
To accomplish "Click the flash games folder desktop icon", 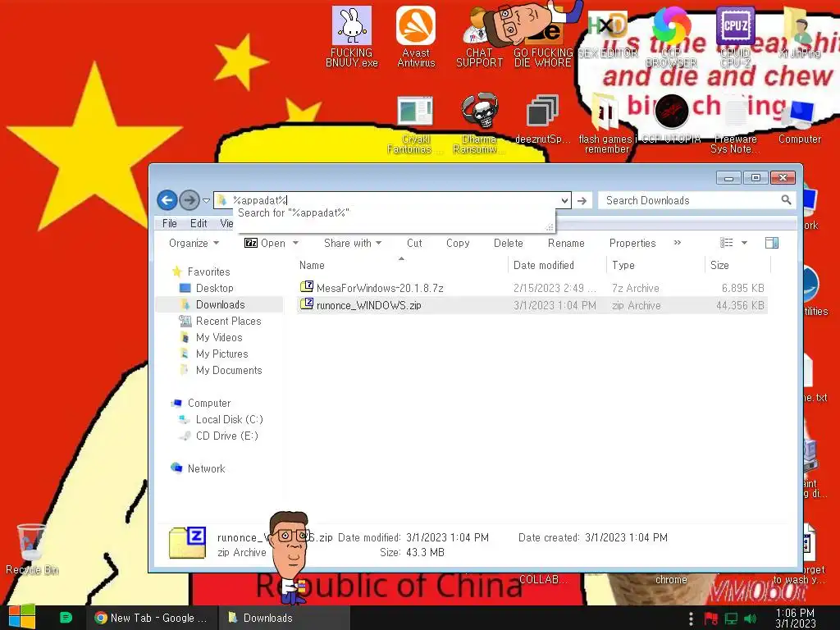I will 606,124.
